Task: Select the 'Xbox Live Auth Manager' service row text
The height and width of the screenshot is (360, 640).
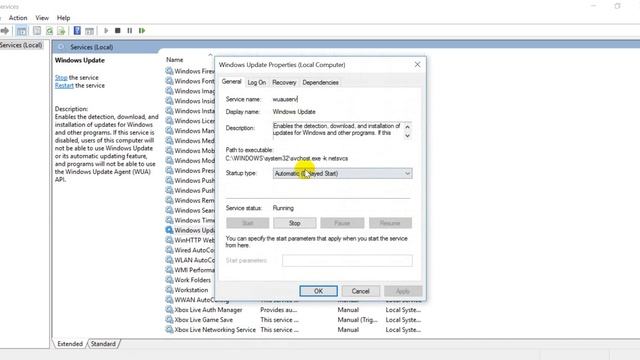Action: coord(208,310)
